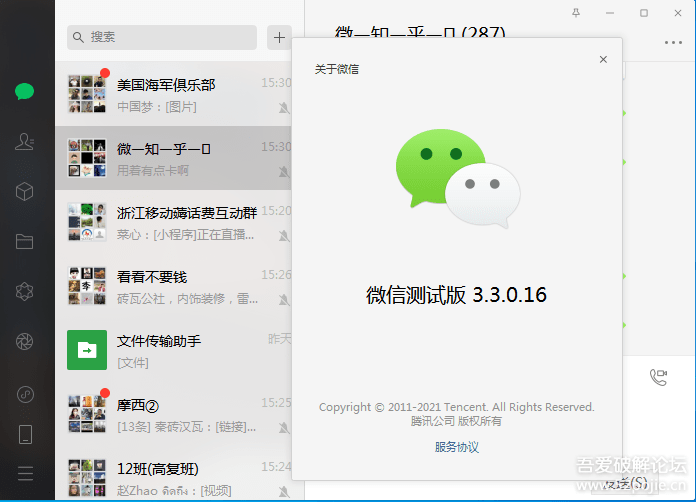Click the 文件传输助手 green avatar
This screenshot has width=696, height=502.
pyautogui.click(x=87, y=350)
